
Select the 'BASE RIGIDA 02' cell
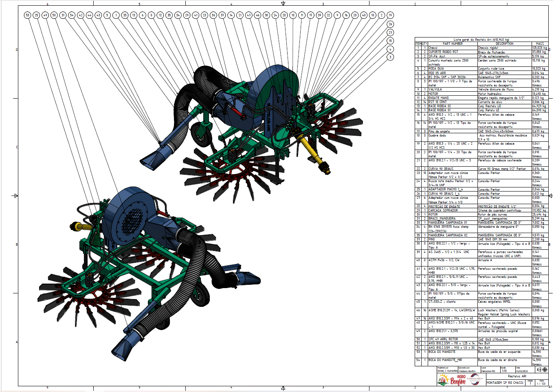tap(453, 106)
